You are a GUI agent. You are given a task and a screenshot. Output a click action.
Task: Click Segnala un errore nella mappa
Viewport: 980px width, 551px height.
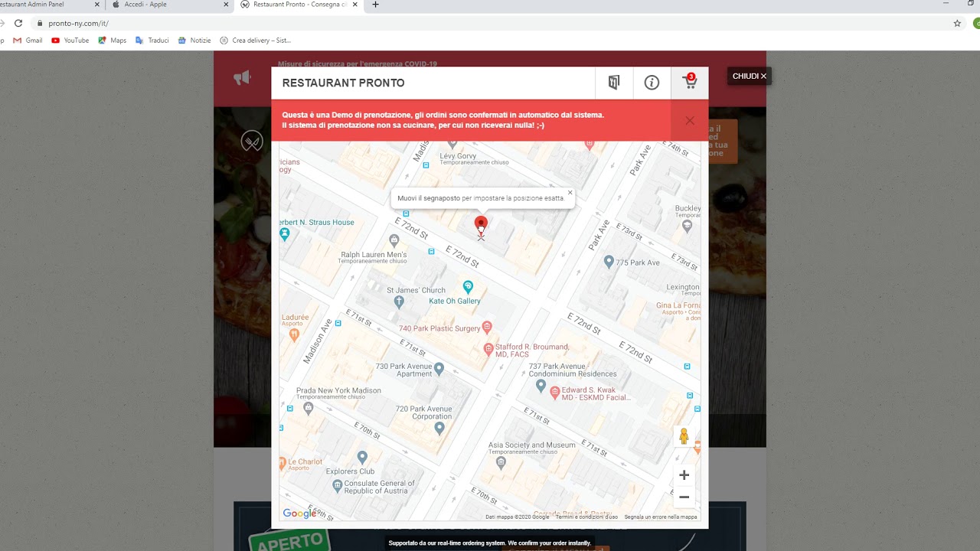661,517
